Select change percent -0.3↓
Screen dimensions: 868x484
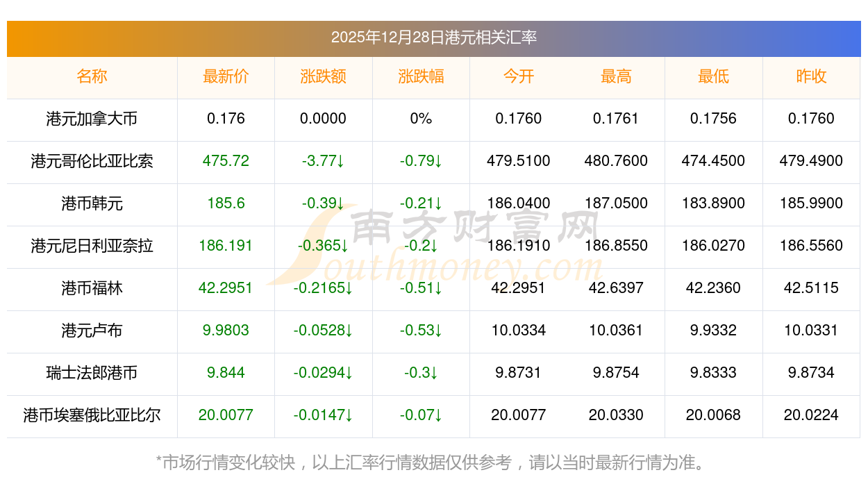tap(421, 373)
